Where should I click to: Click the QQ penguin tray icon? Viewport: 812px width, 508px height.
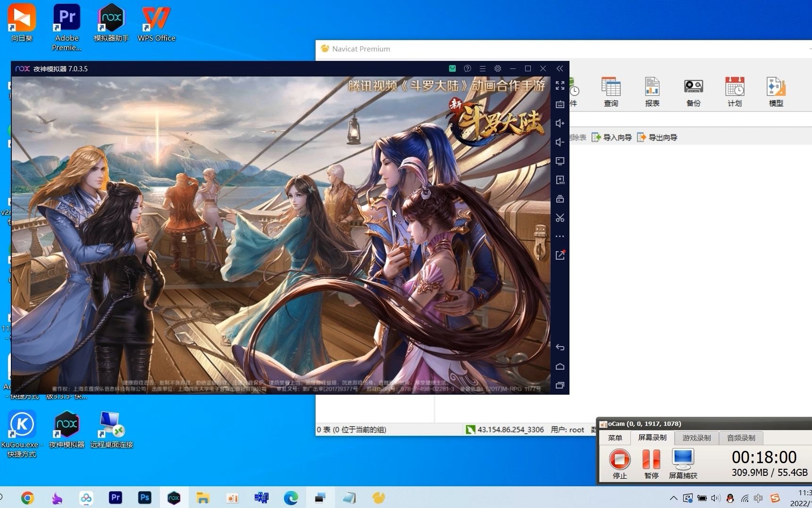click(x=730, y=498)
